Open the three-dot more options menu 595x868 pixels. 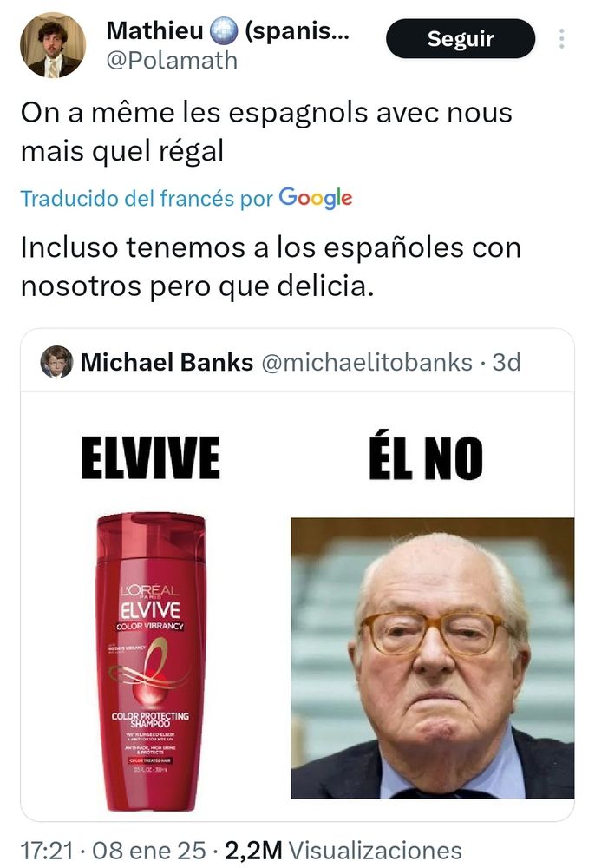coord(561,39)
